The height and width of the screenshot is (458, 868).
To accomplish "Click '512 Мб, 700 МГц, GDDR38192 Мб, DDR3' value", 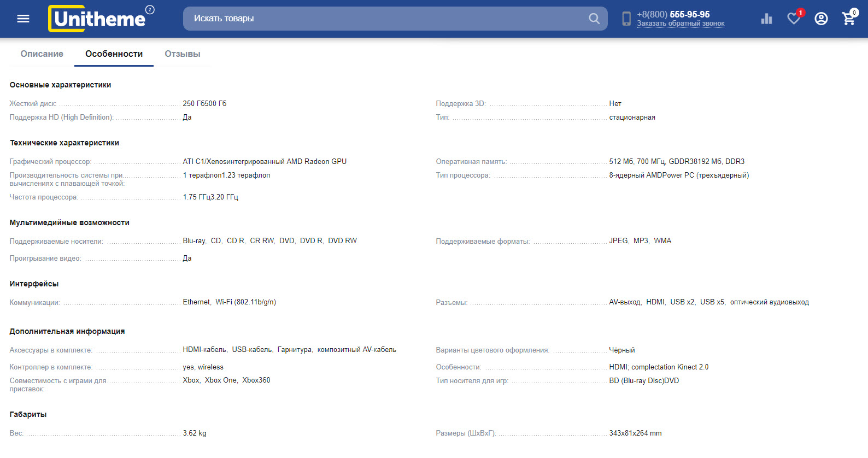I will [677, 161].
